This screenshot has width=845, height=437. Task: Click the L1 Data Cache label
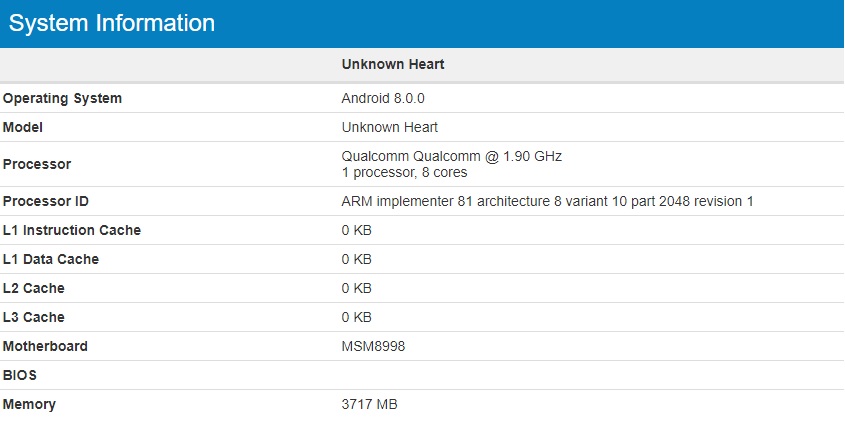click(x=51, y=260)
